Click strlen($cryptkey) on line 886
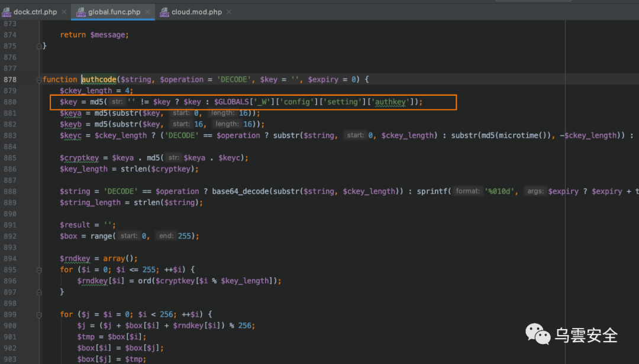The height and width of the screenshot is (364, 639). click(157, 169)
